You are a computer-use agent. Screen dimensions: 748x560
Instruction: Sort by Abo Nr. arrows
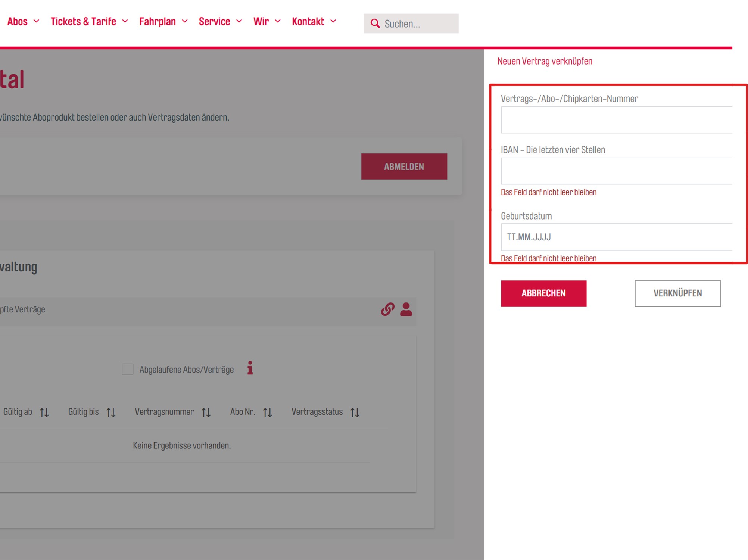(267, 412)
